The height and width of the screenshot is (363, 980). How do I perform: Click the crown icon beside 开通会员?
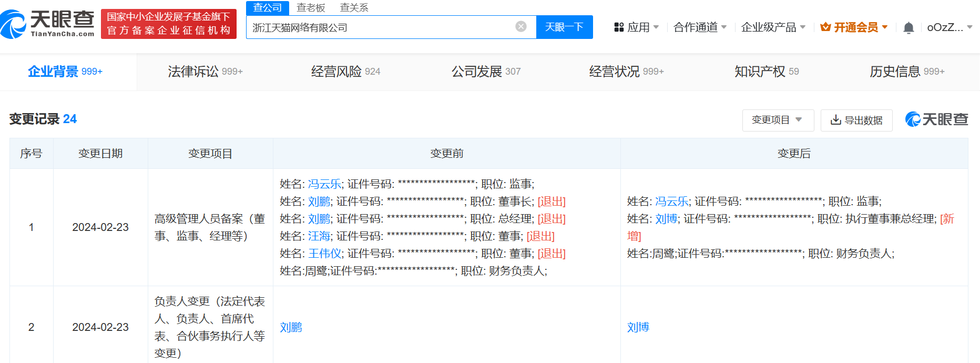tap(825, 27)
